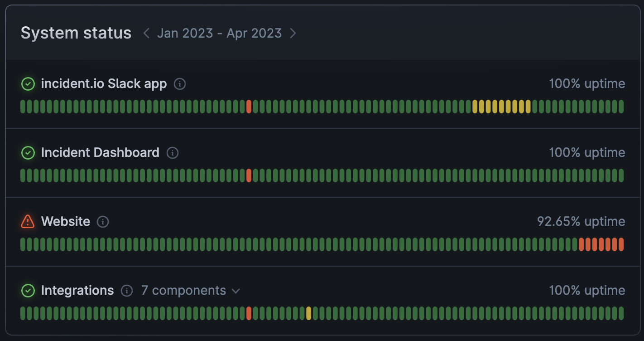Screen dimensions: 644x341
Task: Click the green status icon beside incident.io Slack app
Action: (28, 83)
